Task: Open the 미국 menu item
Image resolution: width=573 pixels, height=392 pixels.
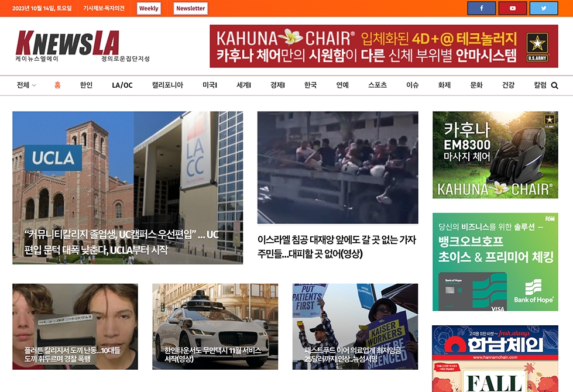Action: 210,85
